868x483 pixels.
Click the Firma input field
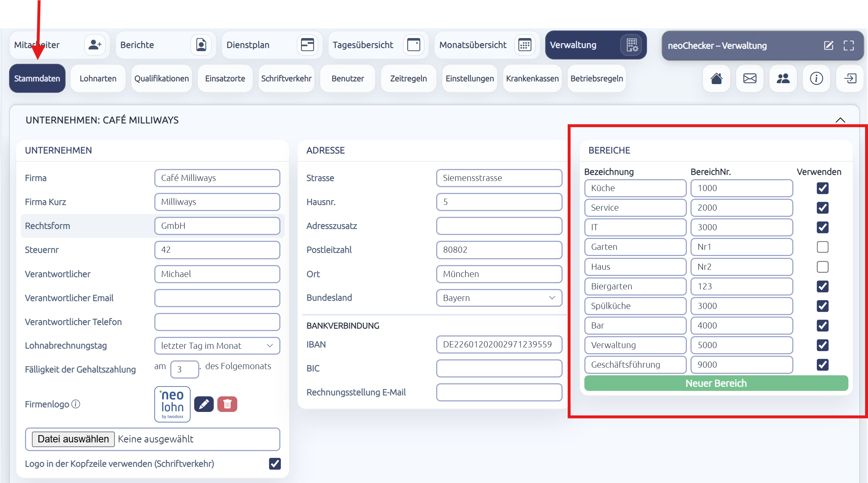217,178
